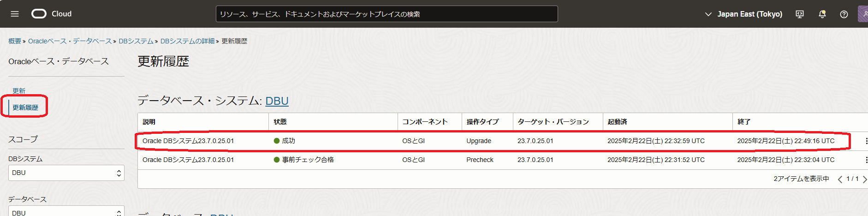Click the search field for resources and services
This screenshot has height=216, width=868.
coord(386,14)
